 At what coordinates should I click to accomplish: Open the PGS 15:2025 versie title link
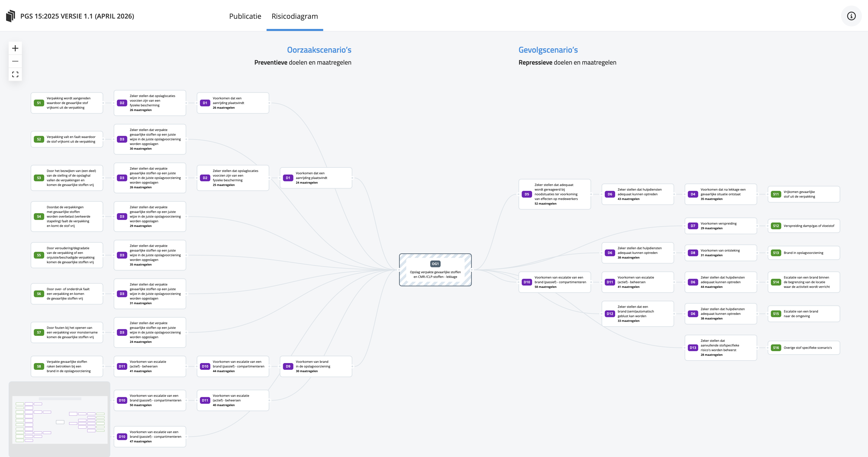(77, 16)
